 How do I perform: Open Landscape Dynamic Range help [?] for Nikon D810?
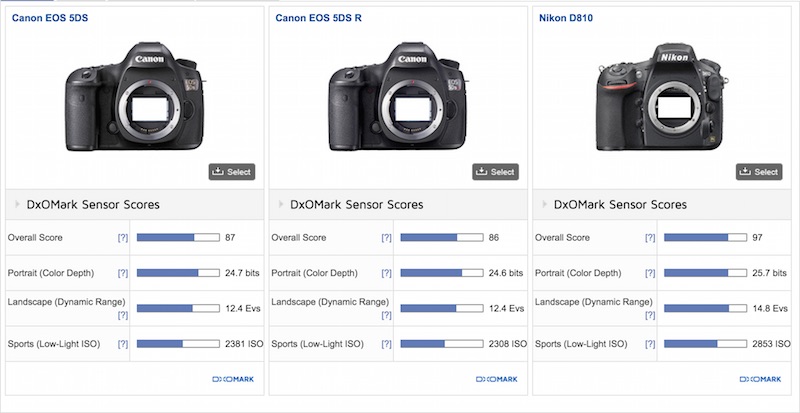[x=650, y=315]
